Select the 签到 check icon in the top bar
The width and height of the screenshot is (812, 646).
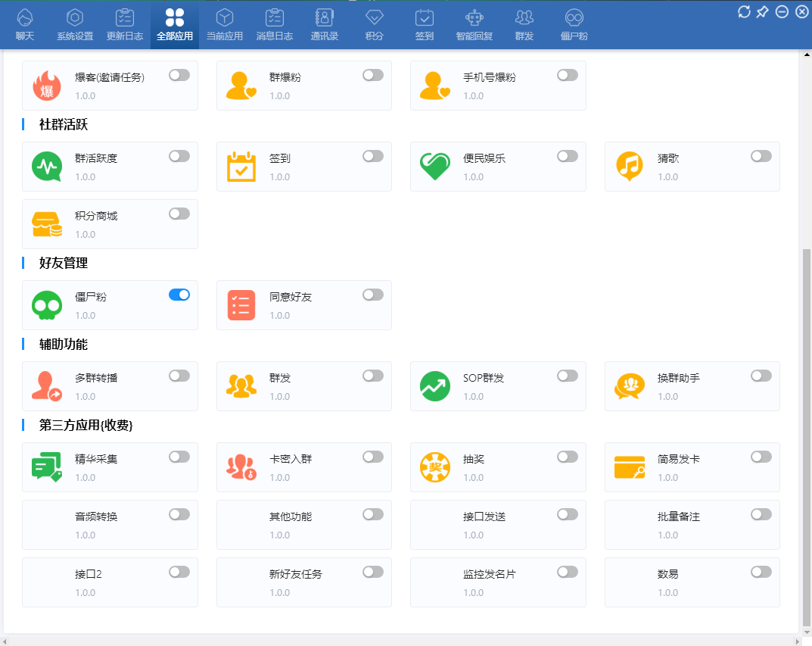point(425,18)
